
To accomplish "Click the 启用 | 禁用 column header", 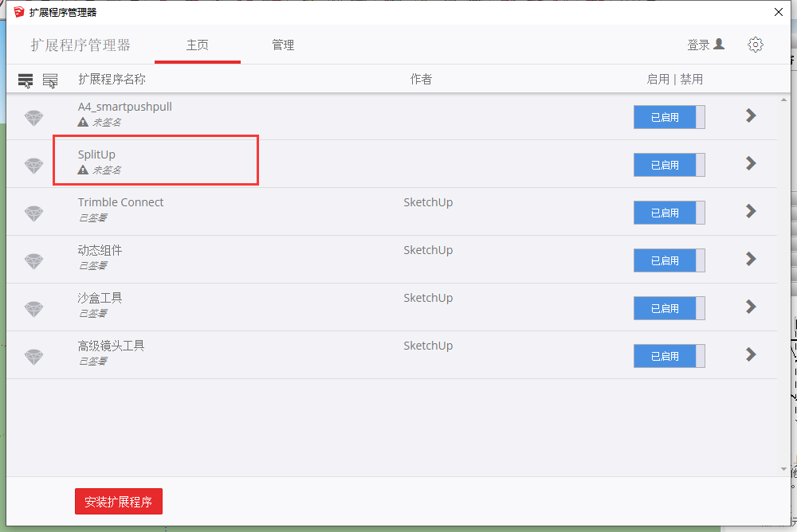I will [674, 80].
